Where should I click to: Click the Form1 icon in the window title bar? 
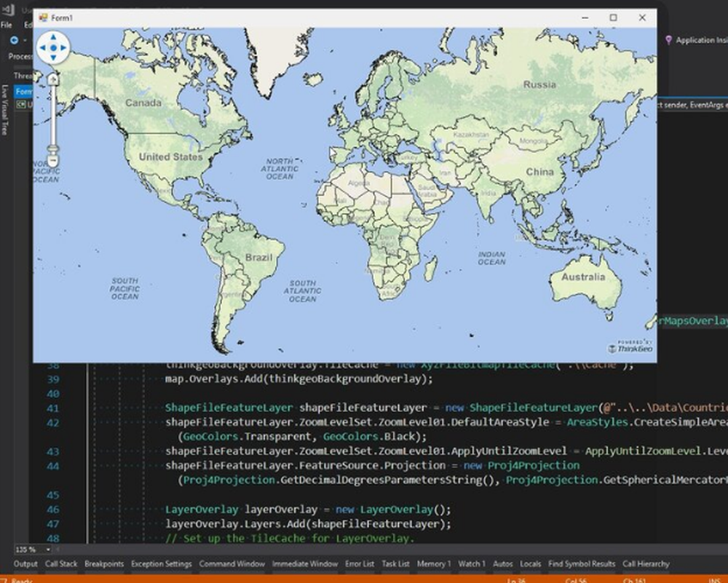(x=44, y=17)
